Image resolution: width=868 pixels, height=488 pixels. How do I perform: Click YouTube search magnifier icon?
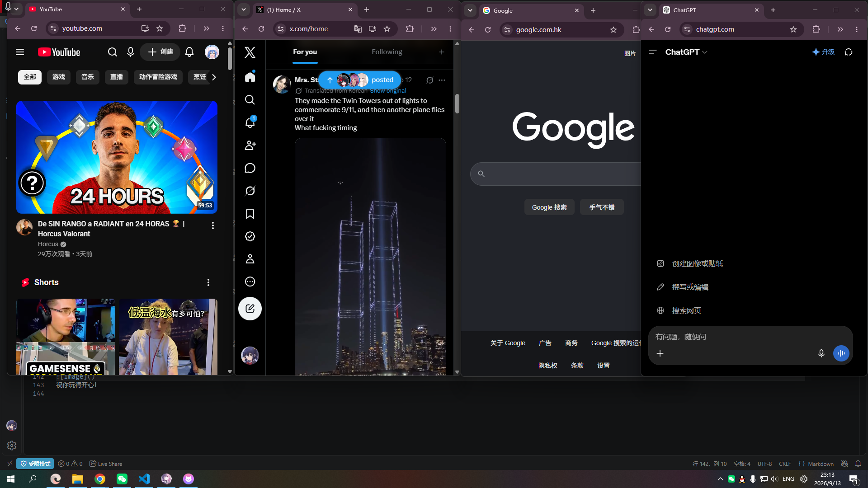113,52
